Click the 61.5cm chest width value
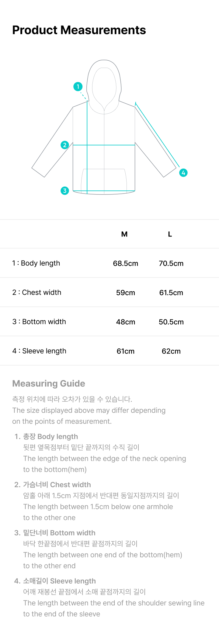This screenshot has width=219, height=644. tap(171, 293)
